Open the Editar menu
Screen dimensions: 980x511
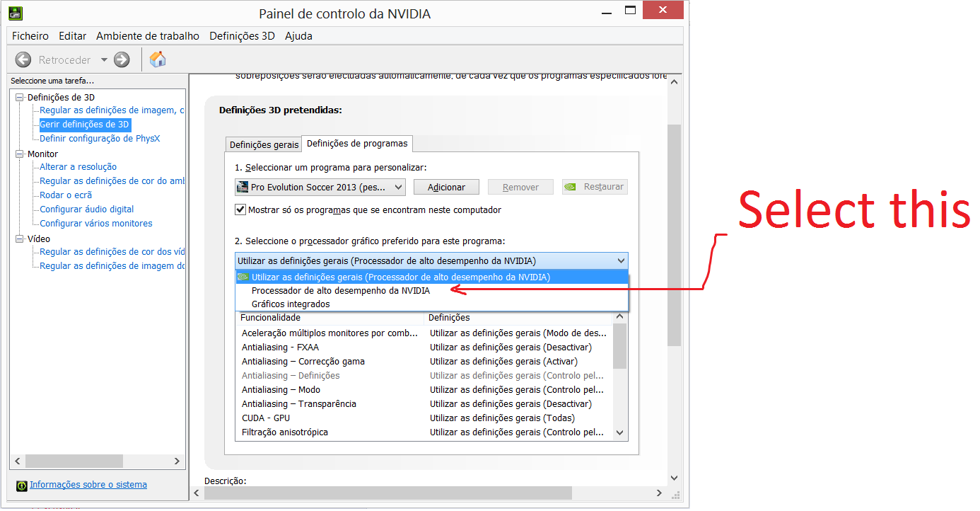point(72,36)
